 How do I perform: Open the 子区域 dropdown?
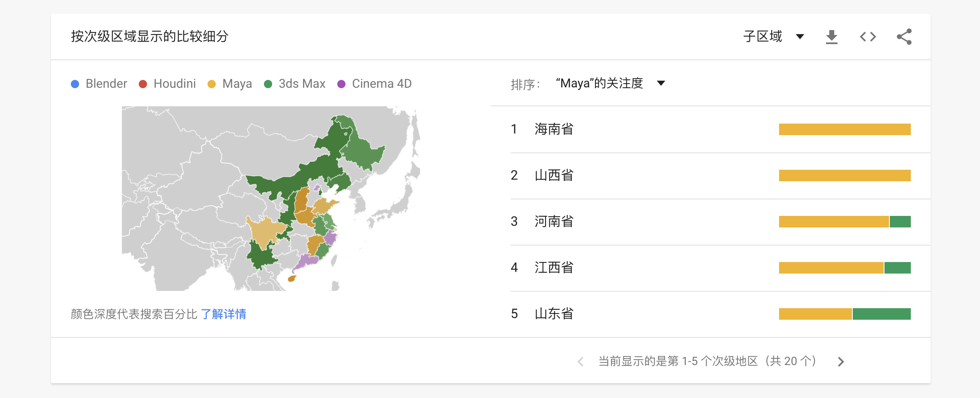[774, 36]
